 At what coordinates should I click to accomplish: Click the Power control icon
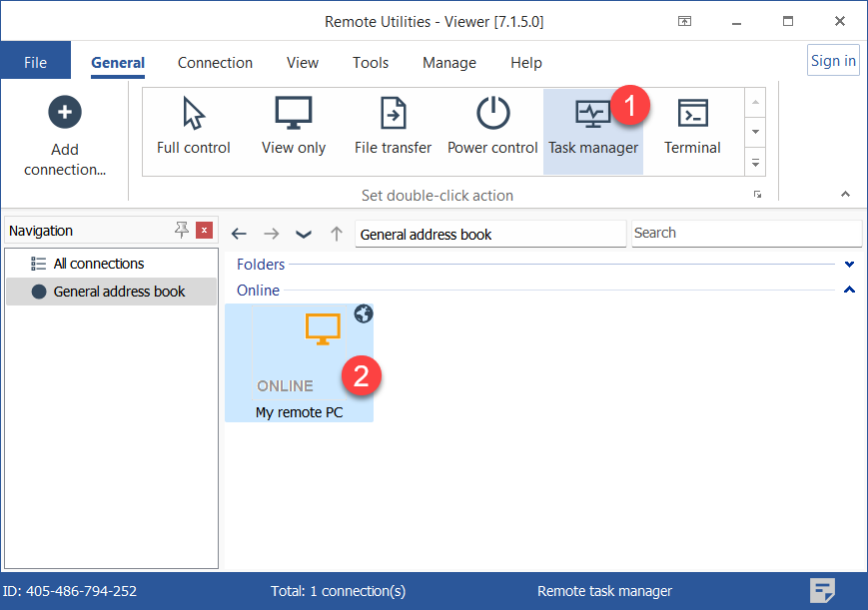pos(492,114)
